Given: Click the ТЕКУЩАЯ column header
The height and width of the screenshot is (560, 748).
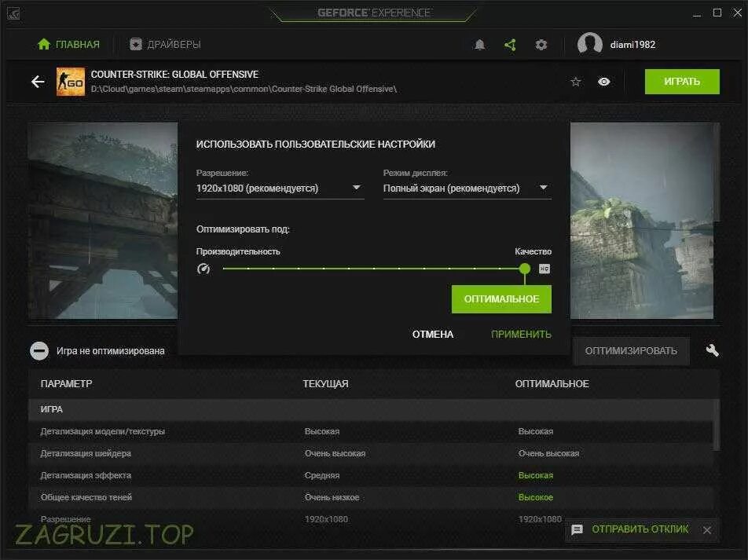Looking at the screenshot, I should pos(326,384).
